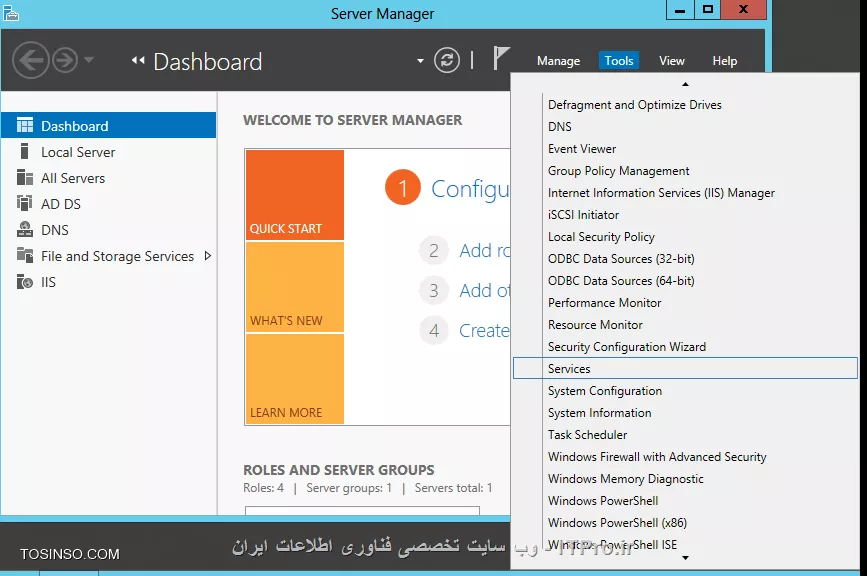Click the Configure local server link
The image size is (867, 576).
click(470, 189)
